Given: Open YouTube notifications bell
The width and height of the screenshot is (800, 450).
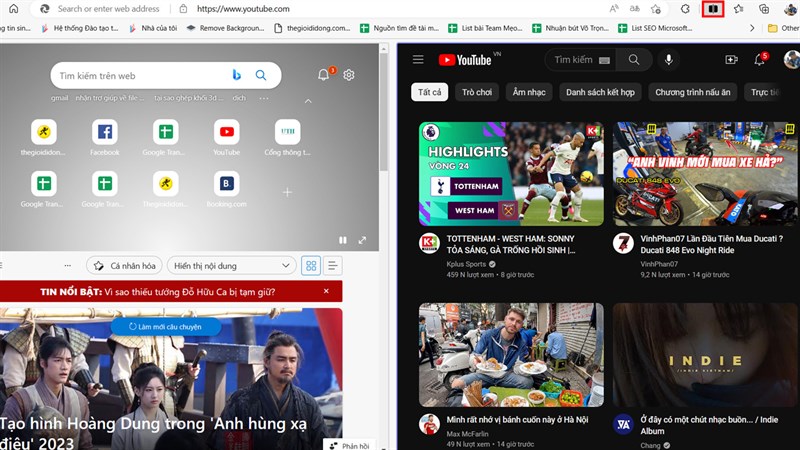Looking at the screenshot, I should click(x=760, y=59).
